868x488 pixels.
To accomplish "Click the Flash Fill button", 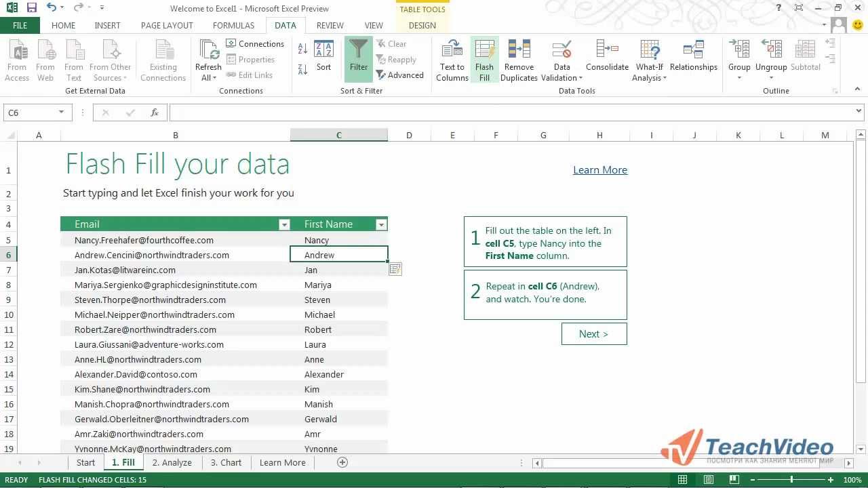I will coord(484,60).
